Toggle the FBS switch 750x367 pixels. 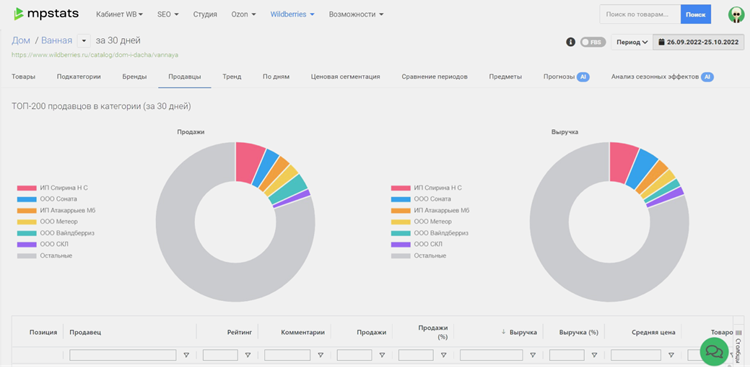593,42
